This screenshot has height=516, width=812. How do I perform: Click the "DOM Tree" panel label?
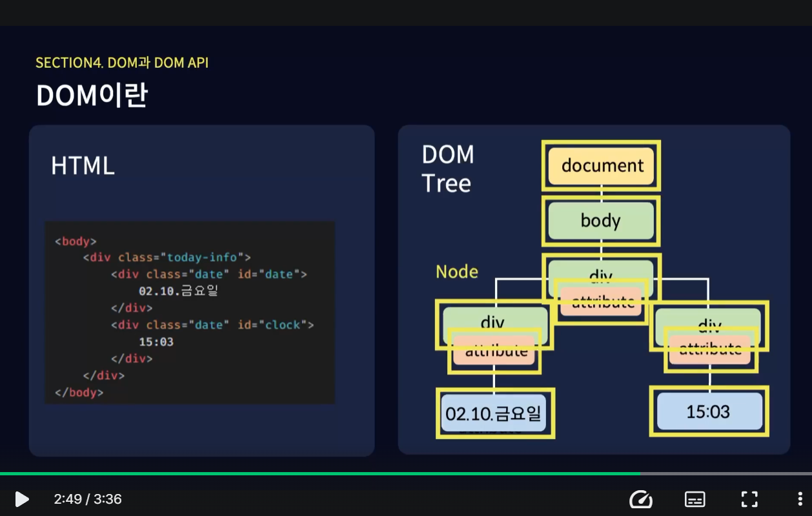(447, 169)
